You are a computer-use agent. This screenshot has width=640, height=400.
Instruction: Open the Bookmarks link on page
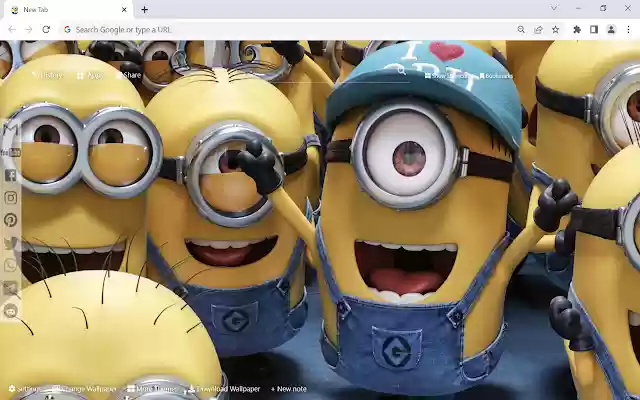(496, 76)
